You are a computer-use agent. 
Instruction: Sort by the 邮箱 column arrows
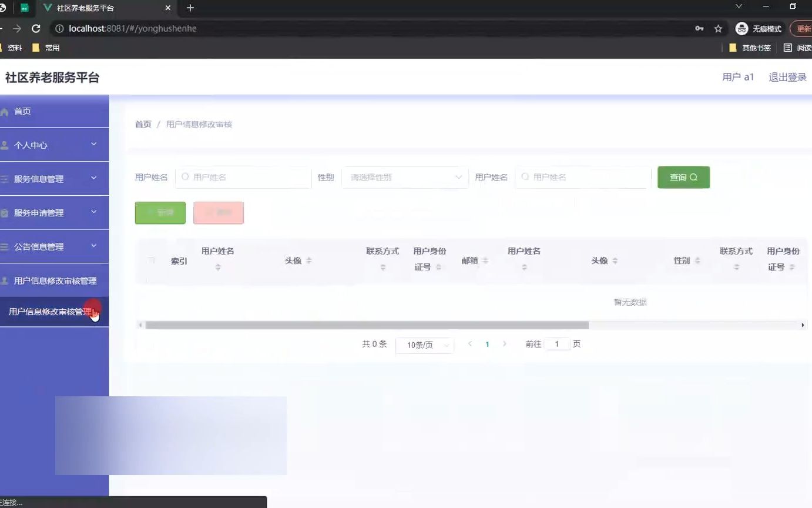click(485, 260)
